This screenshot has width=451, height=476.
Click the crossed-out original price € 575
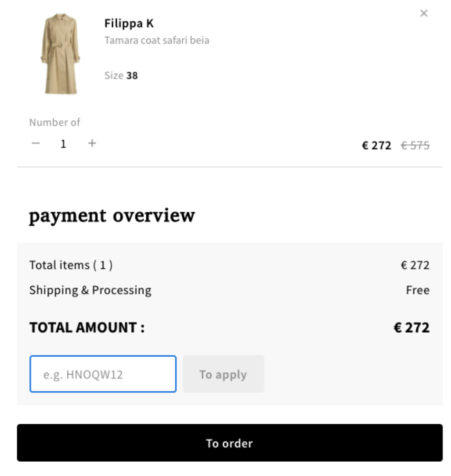coord(415,145)
